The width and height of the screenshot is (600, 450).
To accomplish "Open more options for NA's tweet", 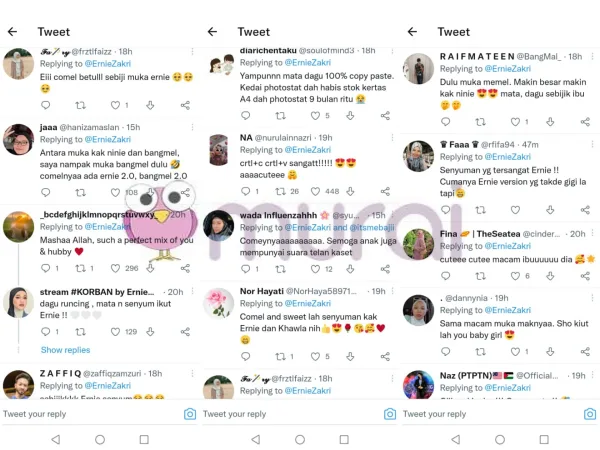I will pyautogui.click(x=392, y=137).
